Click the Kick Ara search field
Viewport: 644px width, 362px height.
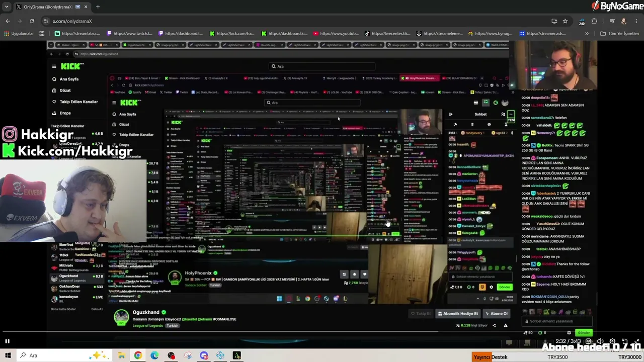click(x=322, y=66)
